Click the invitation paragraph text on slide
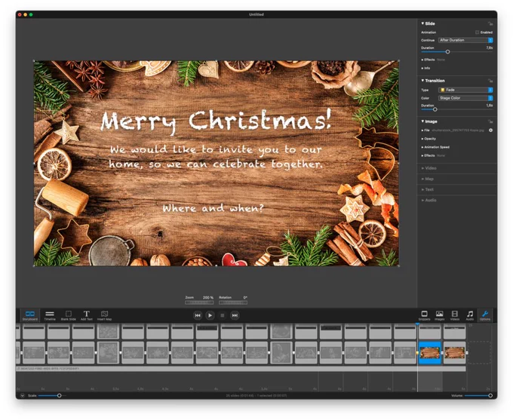Image resolution: width=513 pixels, height=420 pixels. pyautogui.click(x=216, y=156)
